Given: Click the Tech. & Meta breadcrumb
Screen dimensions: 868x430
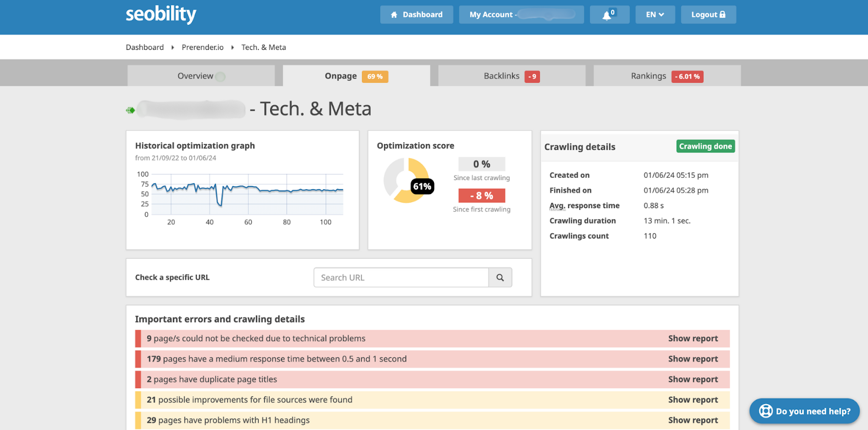Looking at the screenshot, I should click(x=264, y=47).
